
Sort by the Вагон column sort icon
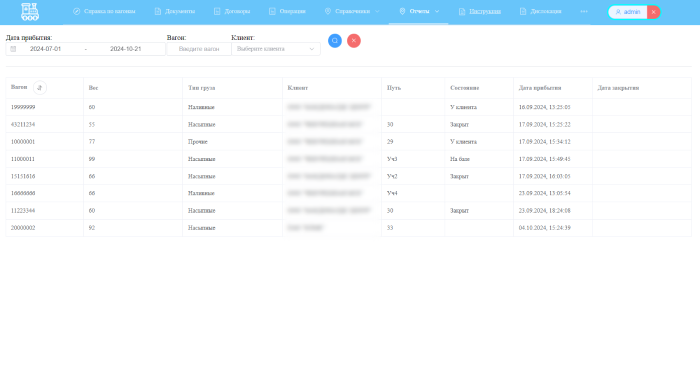point(40,88)
